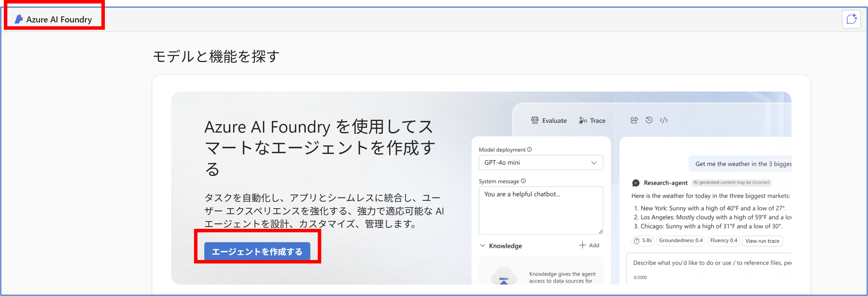Viewport: 868px width, 296px height.
Task: Click the Research-agent name label
Action: click(666, 183)
